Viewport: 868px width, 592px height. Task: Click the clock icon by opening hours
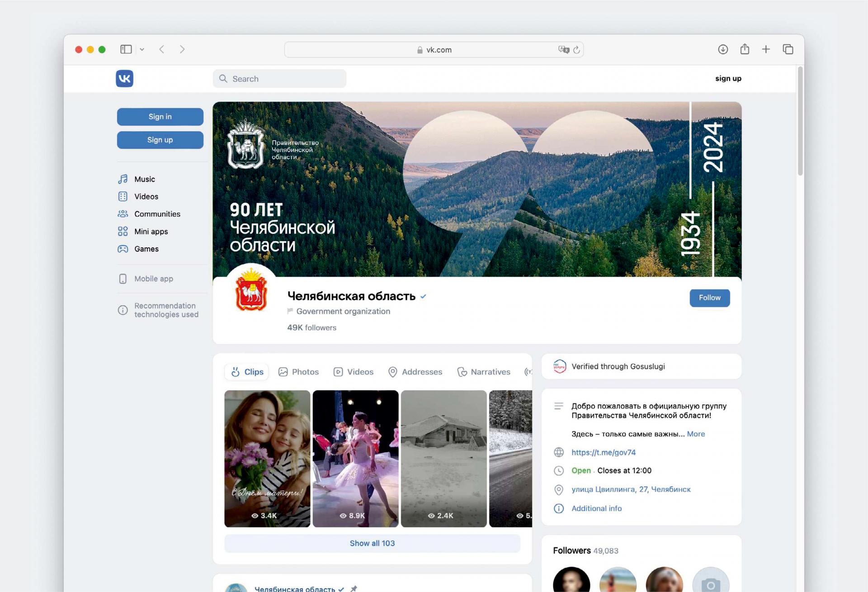point(559,471)
